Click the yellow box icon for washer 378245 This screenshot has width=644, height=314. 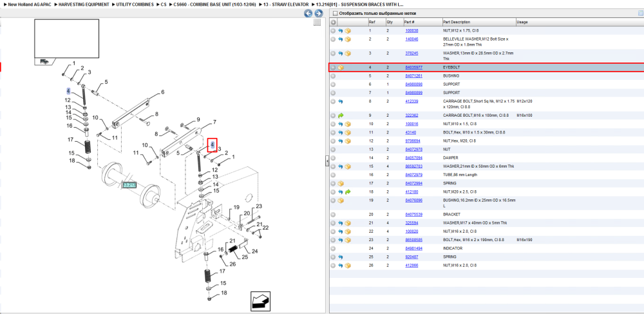pyautogui.click(x=348, y=54)
